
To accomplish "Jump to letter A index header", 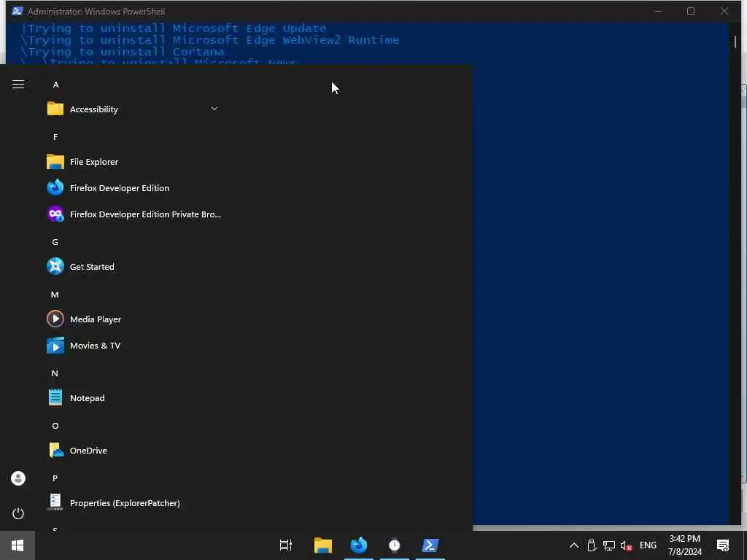I will (x=55, y=85).
